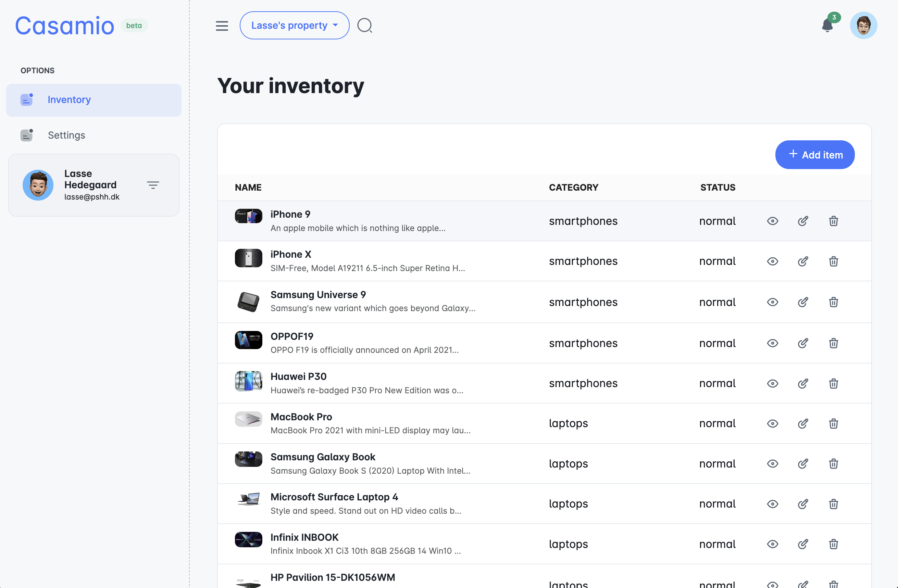Delete the iPhone 9 item
Image resolution: width=898 pixels, height=588 pixels.
(833, 221)
